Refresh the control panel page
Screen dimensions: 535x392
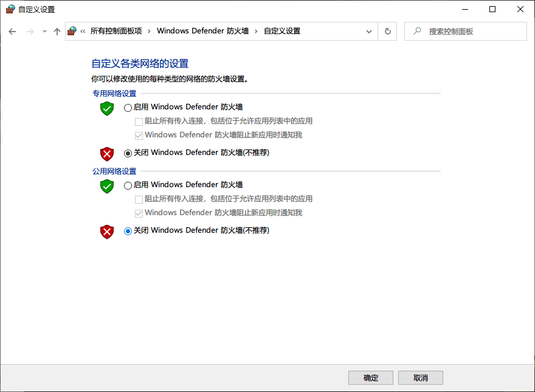(x=388, y=32)
